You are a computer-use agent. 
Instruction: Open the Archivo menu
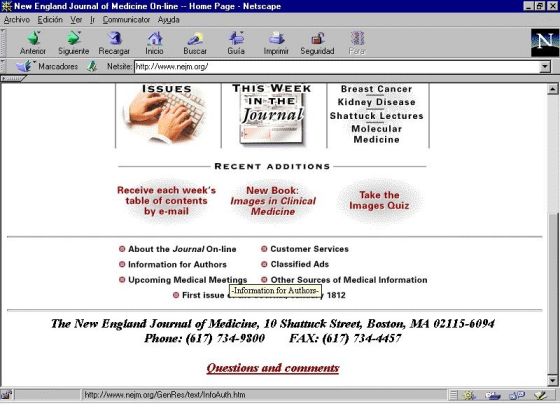click(x=16, y=20)
